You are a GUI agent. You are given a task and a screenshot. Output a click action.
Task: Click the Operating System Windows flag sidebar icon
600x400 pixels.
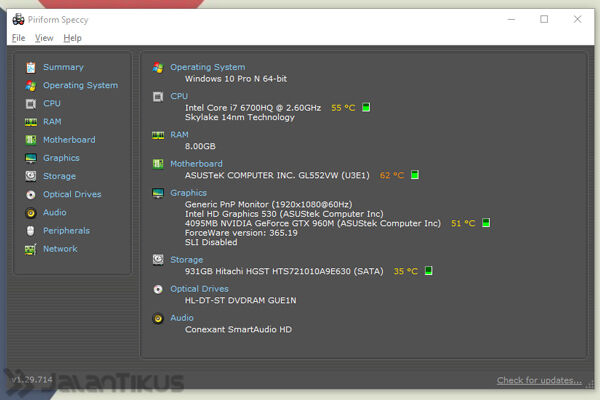(x=31, y=86)
